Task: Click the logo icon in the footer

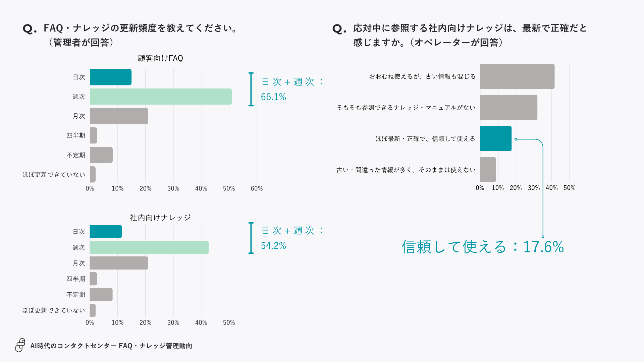Action: point(20,345)
